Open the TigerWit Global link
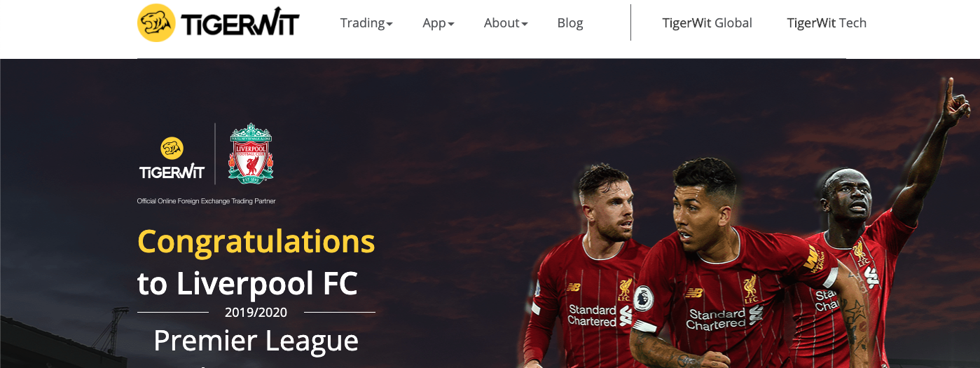 (x=708, y=23)
